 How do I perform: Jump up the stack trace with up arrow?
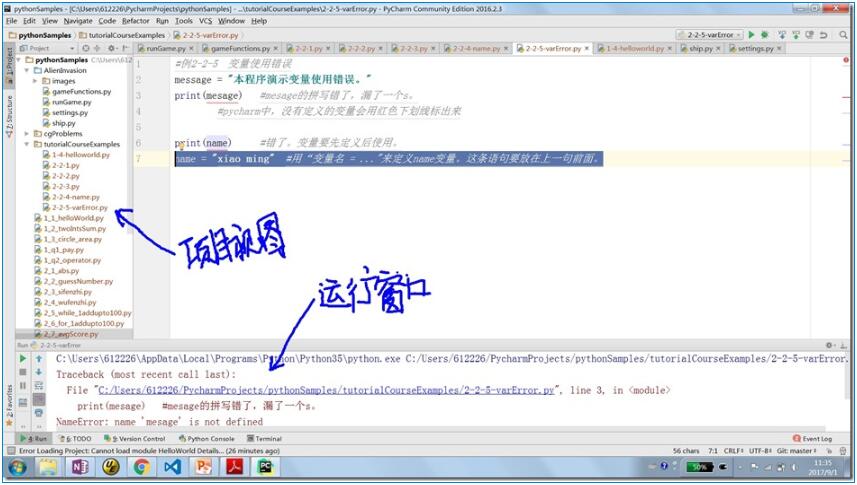pos(39,359)
